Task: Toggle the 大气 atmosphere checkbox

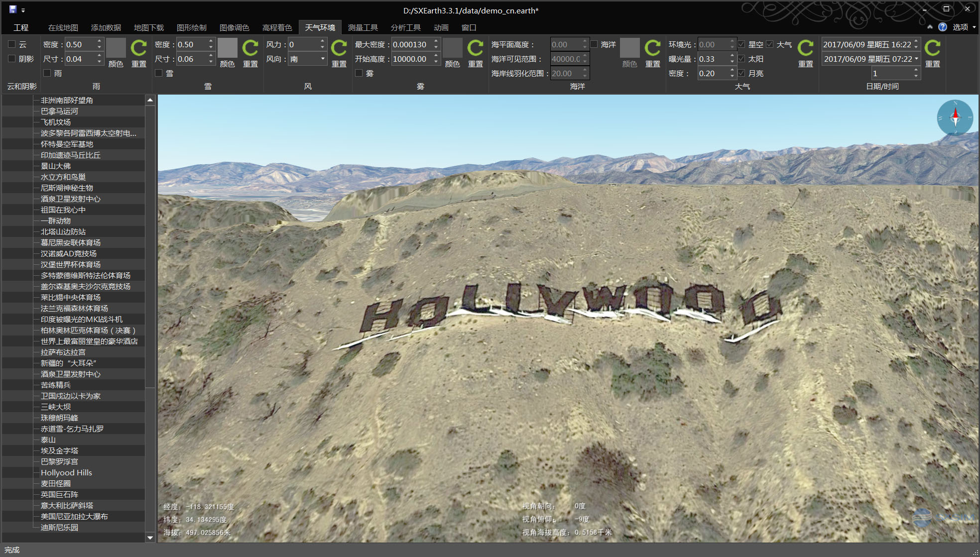Action: click(770, 44)
